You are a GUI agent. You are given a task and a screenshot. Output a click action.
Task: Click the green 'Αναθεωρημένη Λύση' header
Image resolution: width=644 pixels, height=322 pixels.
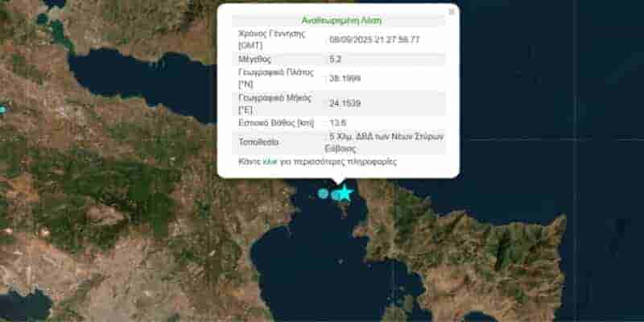(x=341, y=20)
